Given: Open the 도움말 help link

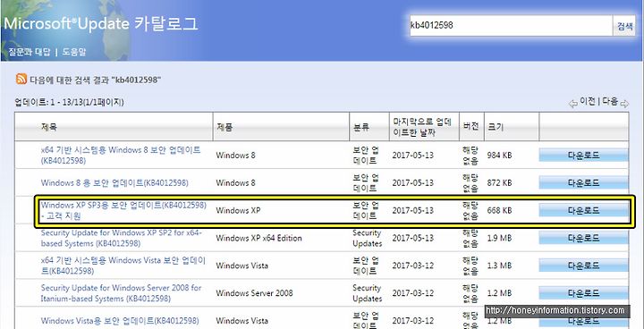Looking at the screenshot, I should (x=74, y=52).
